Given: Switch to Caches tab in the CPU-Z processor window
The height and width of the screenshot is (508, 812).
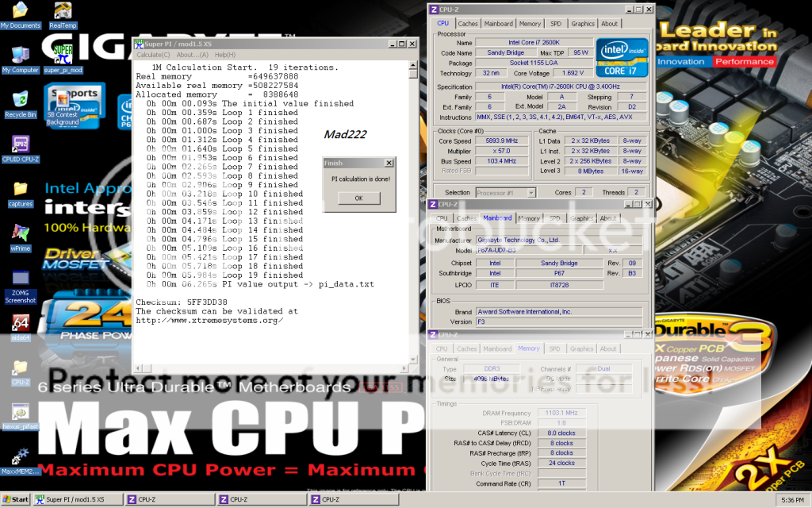Looking at the screenshot, I should [x=468, y=24].
